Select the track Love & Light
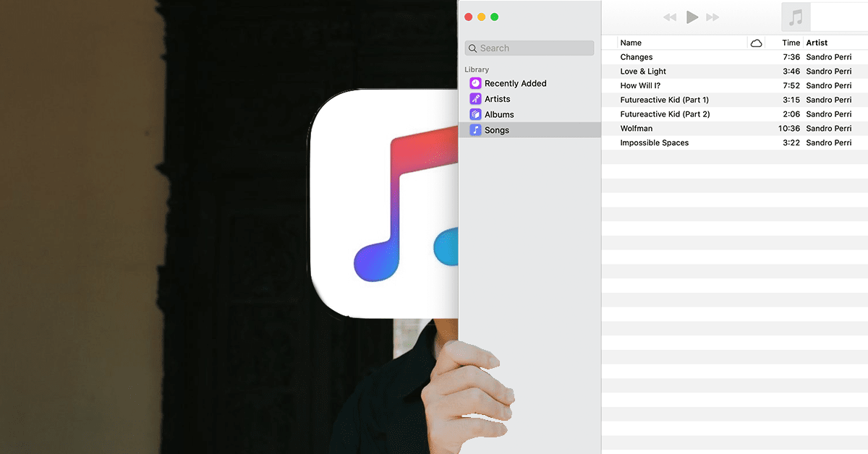 pos(644,71)
